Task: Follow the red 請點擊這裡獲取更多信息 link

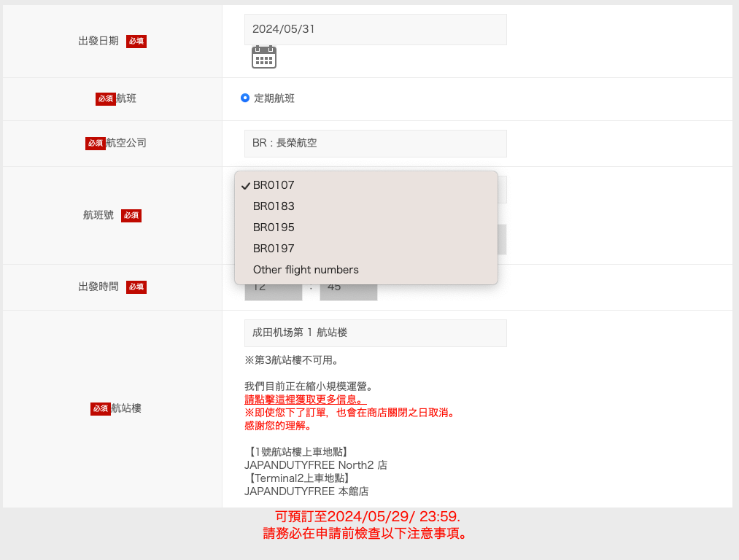Action: click(x=305, y=400)
